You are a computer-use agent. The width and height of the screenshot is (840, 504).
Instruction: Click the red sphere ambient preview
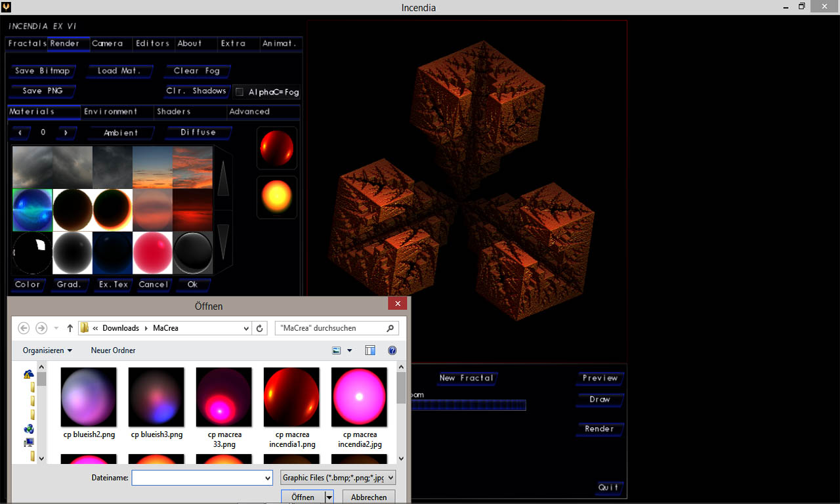click(276, 148)
